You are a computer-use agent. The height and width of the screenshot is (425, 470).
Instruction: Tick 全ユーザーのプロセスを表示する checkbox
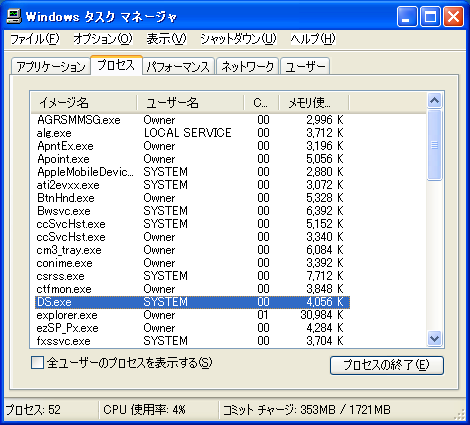pyautogui.click(x=37, y=363)
